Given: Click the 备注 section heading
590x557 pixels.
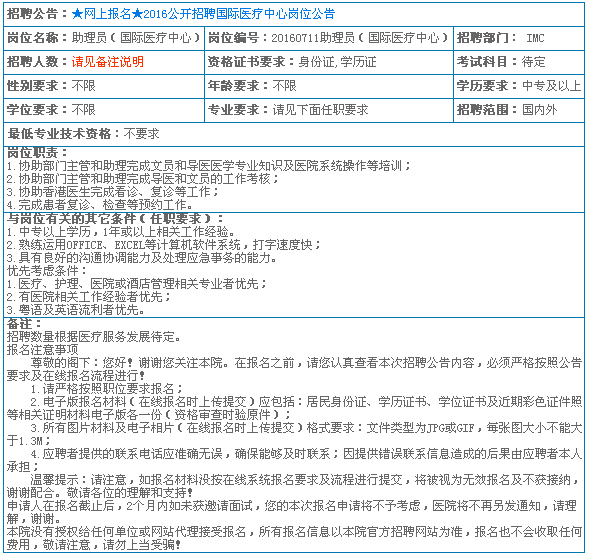Looking at the screenshot, I should [x=24, y=323].
